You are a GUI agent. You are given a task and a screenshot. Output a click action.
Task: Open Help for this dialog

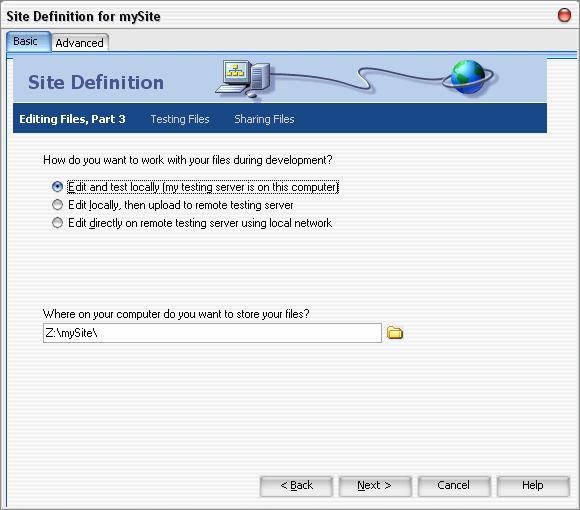pos(533,486)
